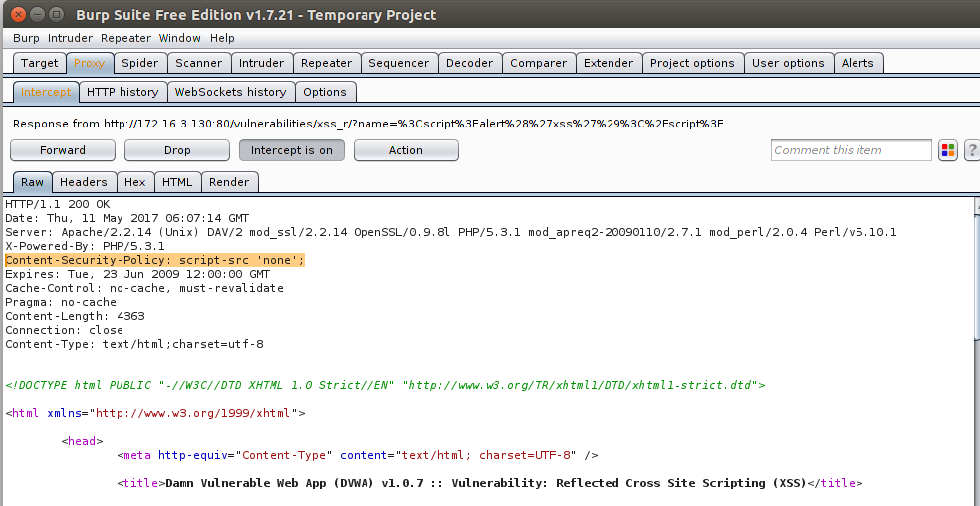Switch to the Comparer tab
This screenshot has height=506, width=980.
point(538,63)
